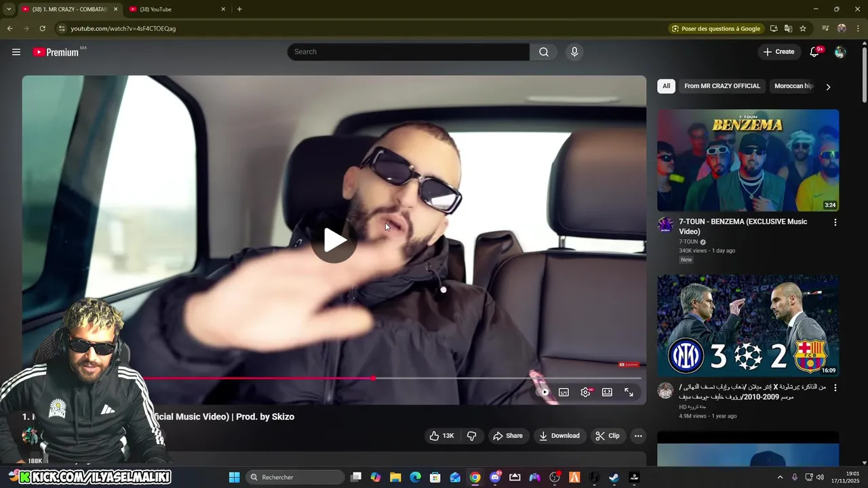Open 7-TOUN BENZEMA video thumbnail
Screen dimensions: 868x488
[748, 160]
